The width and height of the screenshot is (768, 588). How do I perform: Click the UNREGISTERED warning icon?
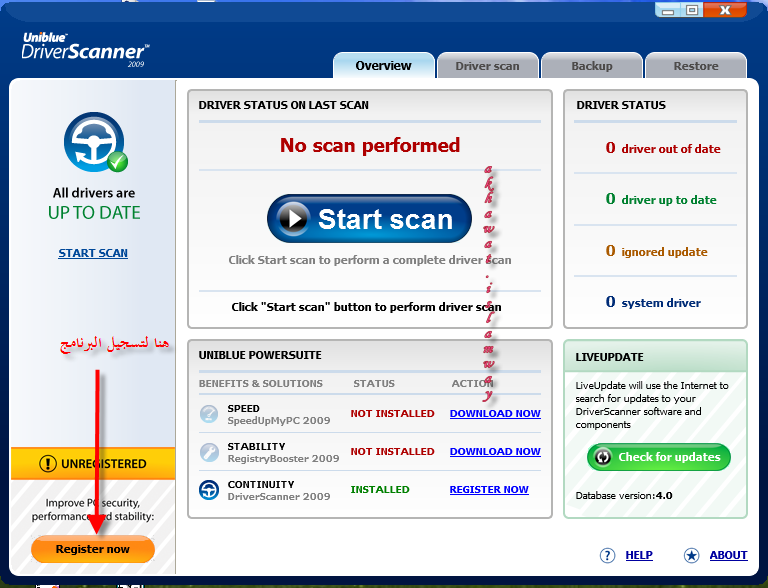[48, 464]
